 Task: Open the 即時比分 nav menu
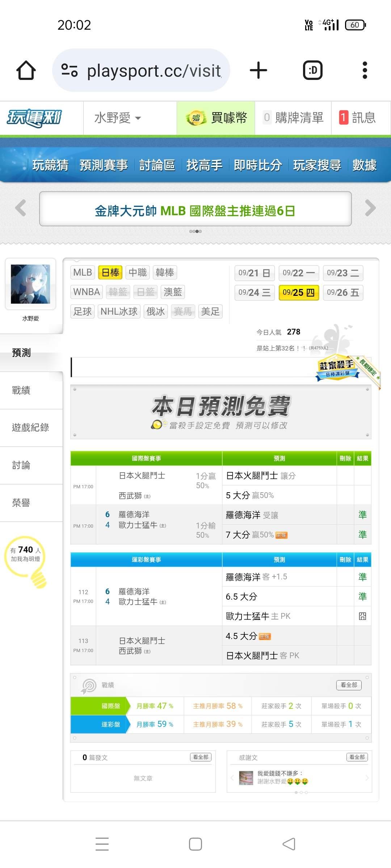point(258,165)
